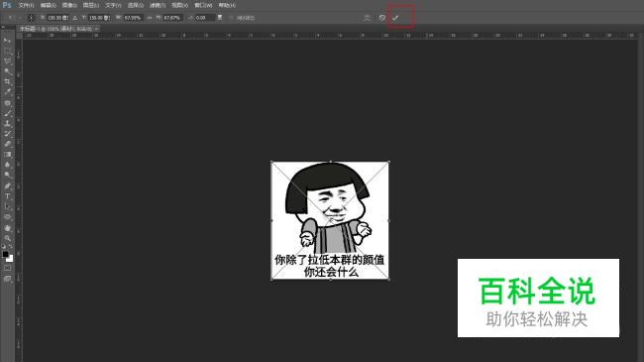Select the Eyedropper tool
Image resolution: width=644 pixels, height=362 pixels.
(x=7, y=92)
